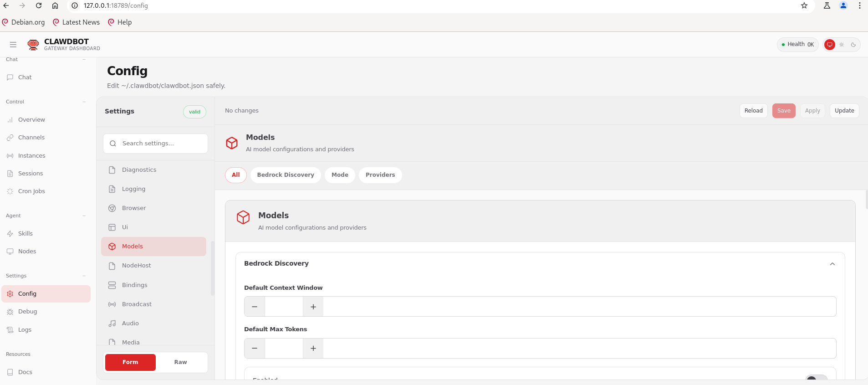This screenshot has width=868, height=385.
Task: Switch to dark theme moon icon
Action: [x=853, y=45]
